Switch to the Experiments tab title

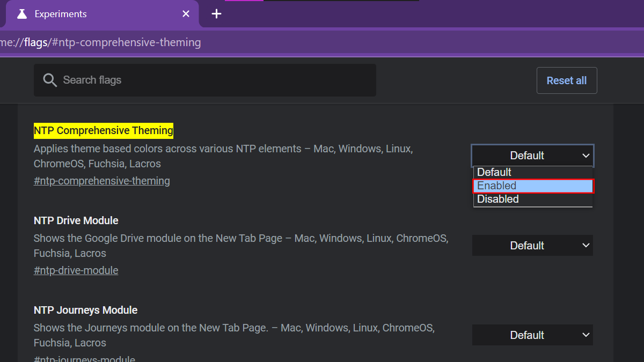[x=61, y=14]
